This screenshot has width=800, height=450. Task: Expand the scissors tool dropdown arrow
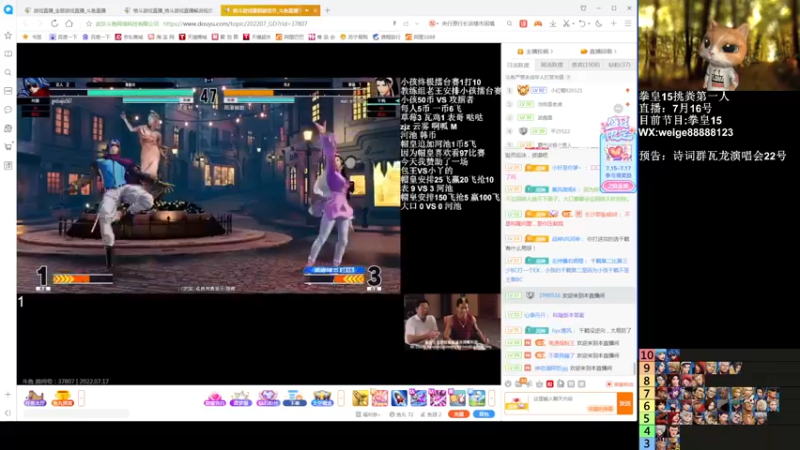point(572,23)
